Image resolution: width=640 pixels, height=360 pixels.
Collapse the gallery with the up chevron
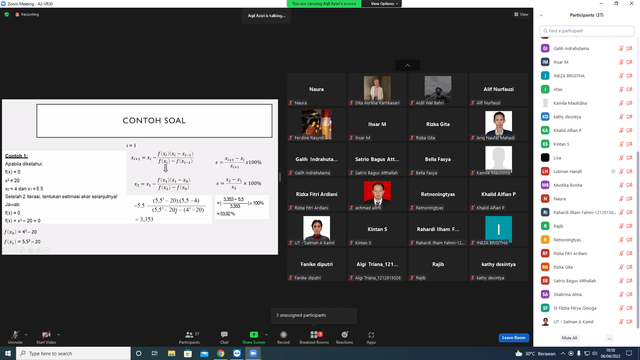(407, 65)
